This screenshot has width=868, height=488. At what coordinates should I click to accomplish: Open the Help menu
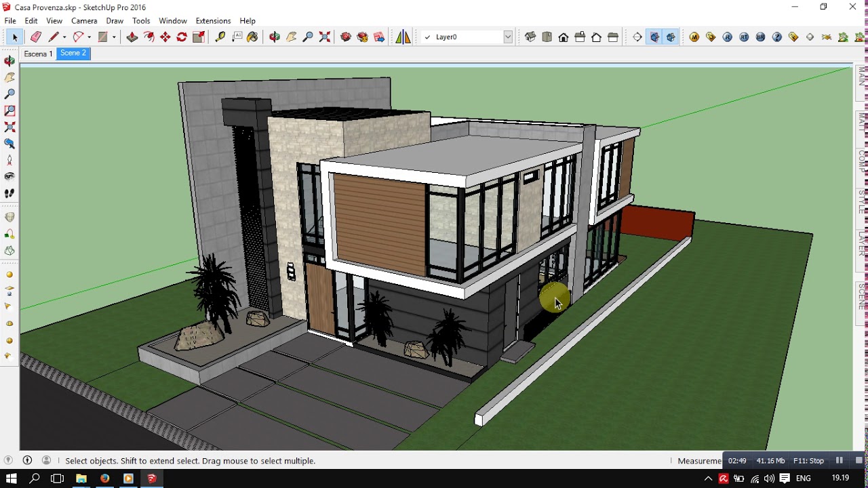click(x=248, y=21)
